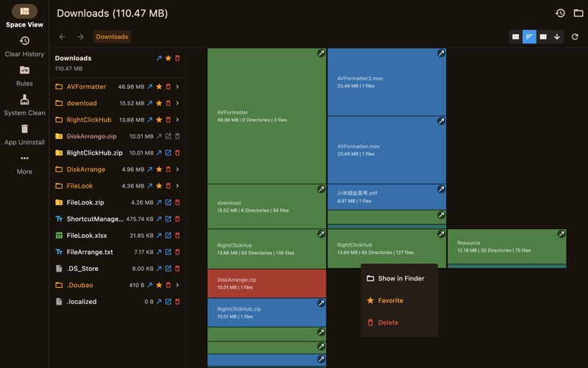Click the trash icon for RightClickHub folder row

coord(168,120)
